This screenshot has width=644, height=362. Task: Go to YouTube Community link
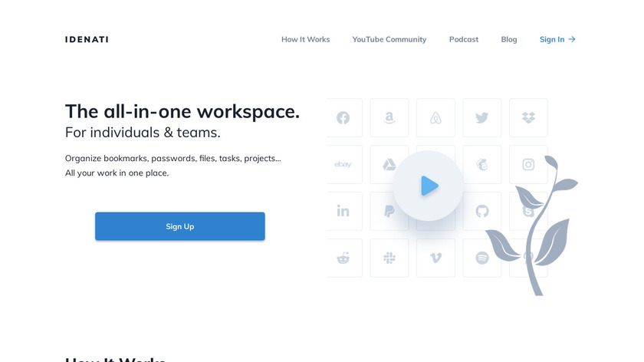389,39
